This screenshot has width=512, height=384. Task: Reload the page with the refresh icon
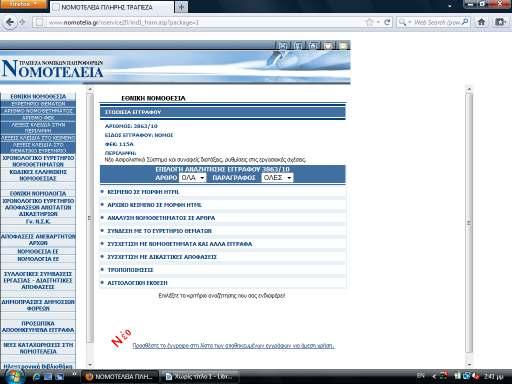pos(387,22)
